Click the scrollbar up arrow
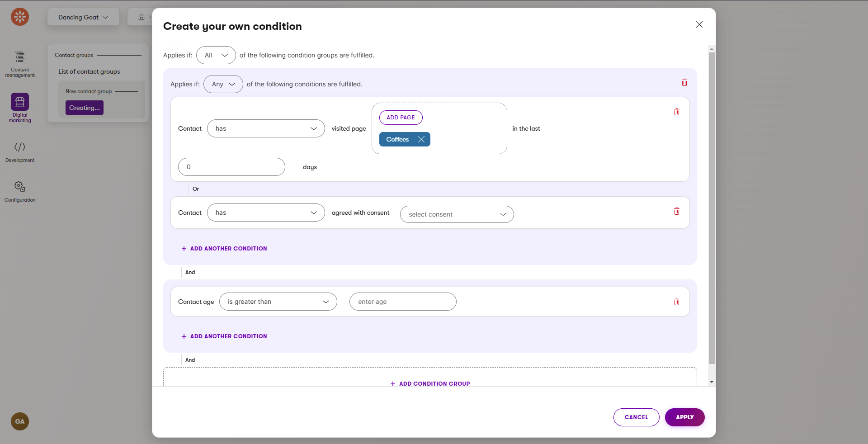The height and width of the screenshot is (444, 868). point(712,48)
